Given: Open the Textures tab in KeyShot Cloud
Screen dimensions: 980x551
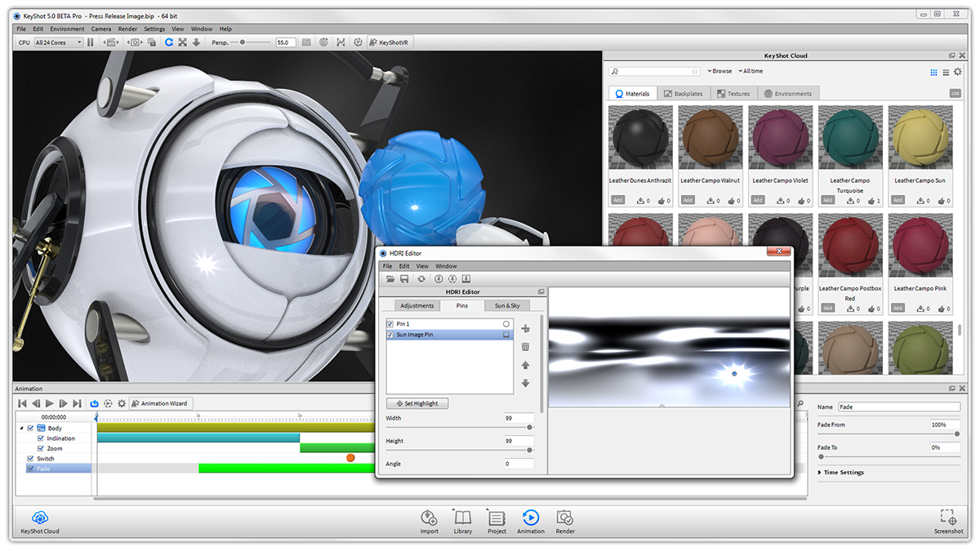Looking at the screenshot, I should point(733,94).
